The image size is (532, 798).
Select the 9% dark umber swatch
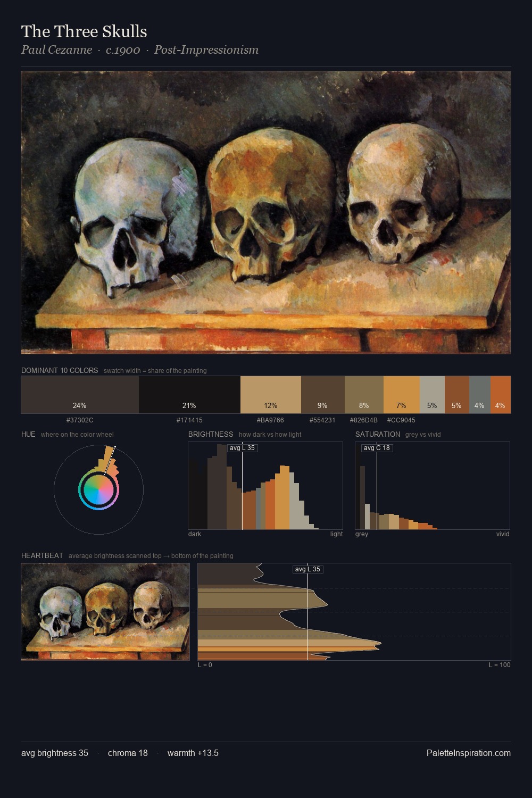[323, 395]
